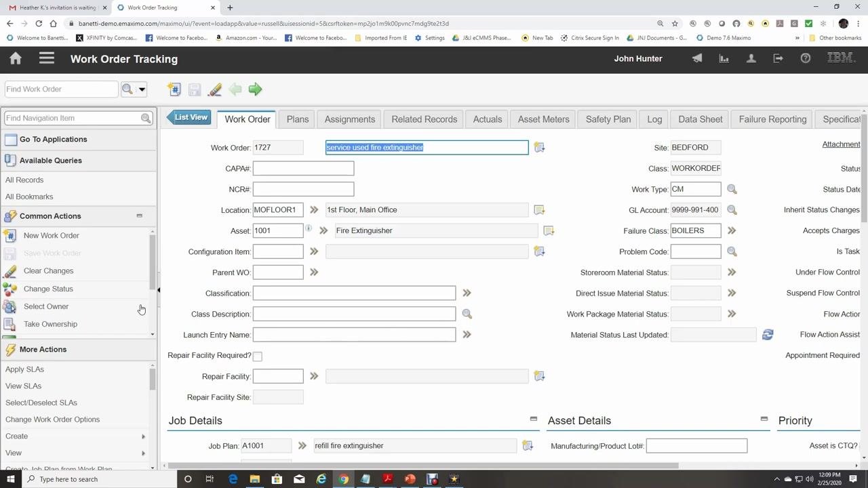Open Find Work Order search dropdown arrow
Screen dimensions: 868x488
tap(142, 89)
